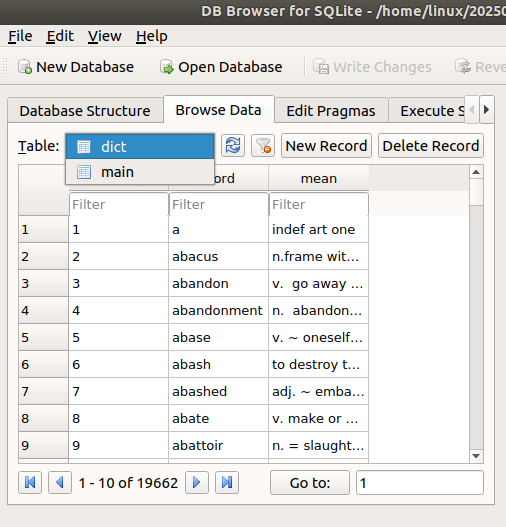Switch to the Database Structure tab
This screenshot has width=506, height=527.
click(85, 111)
